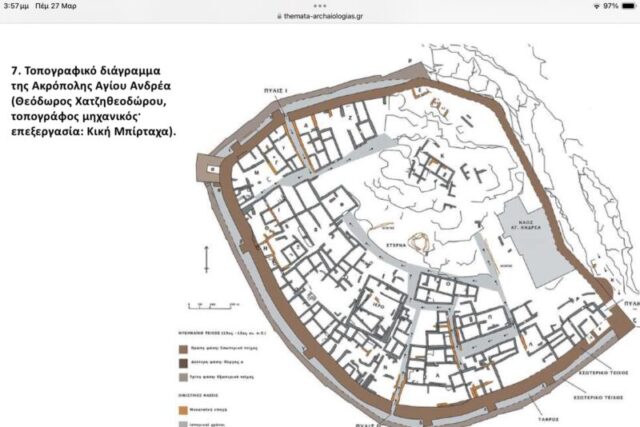The height and width of the screenshot is (427, 640).
Task: Click the ΣΤΕΡΝΑ label on the map
Action: click(396, 246)
